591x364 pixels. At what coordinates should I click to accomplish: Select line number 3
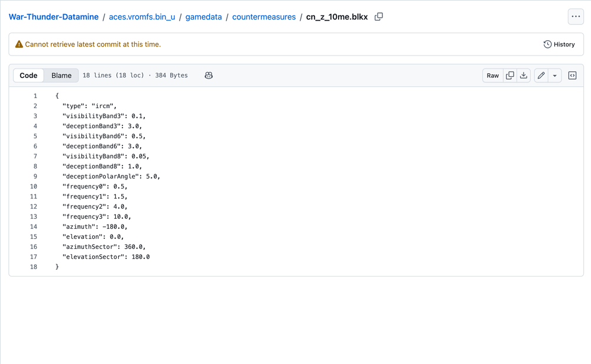(35, 116)
